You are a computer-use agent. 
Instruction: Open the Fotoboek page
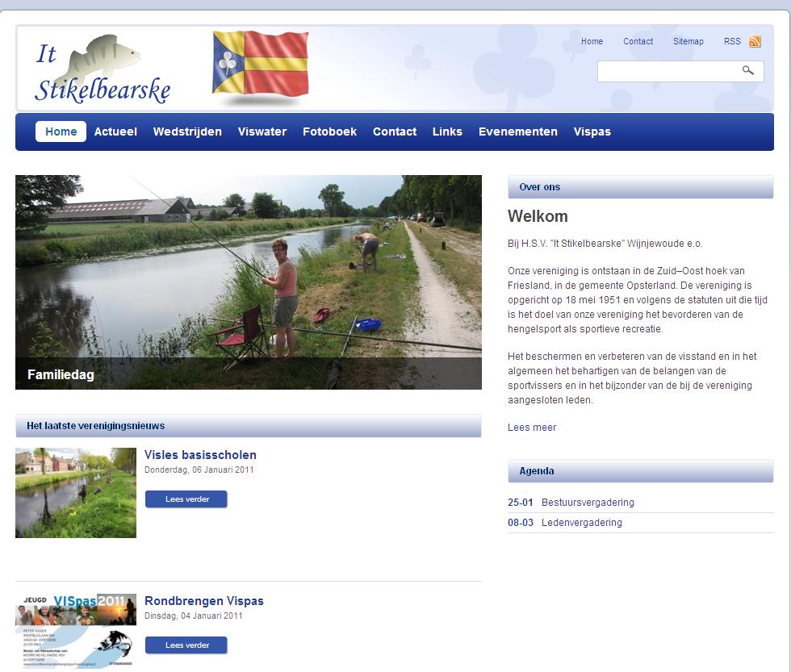(329, 131)
